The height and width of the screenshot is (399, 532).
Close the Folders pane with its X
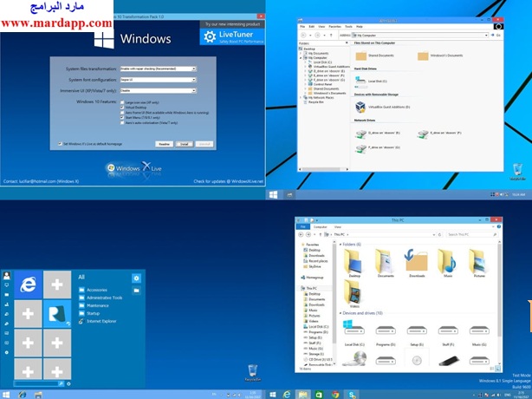point(347,43)
